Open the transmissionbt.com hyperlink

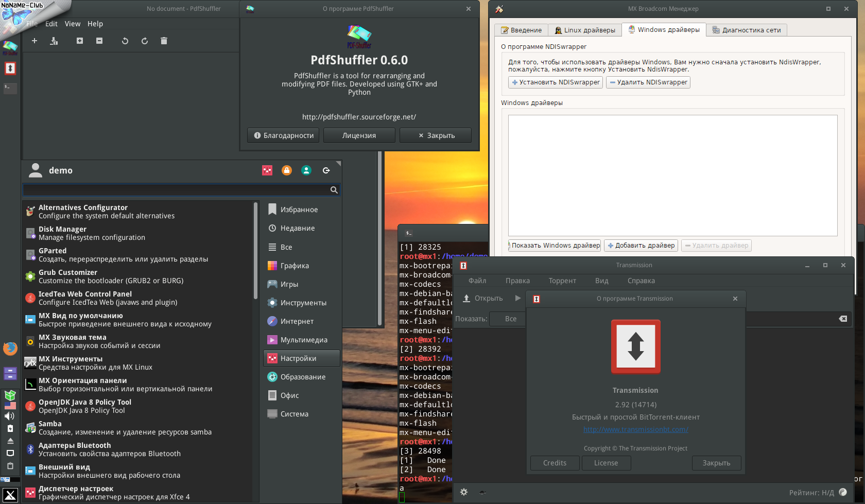[635, 429]
